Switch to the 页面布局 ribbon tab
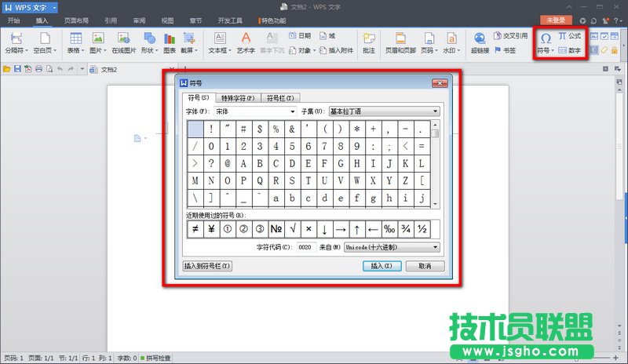The image size is (628, 364). 76,20
